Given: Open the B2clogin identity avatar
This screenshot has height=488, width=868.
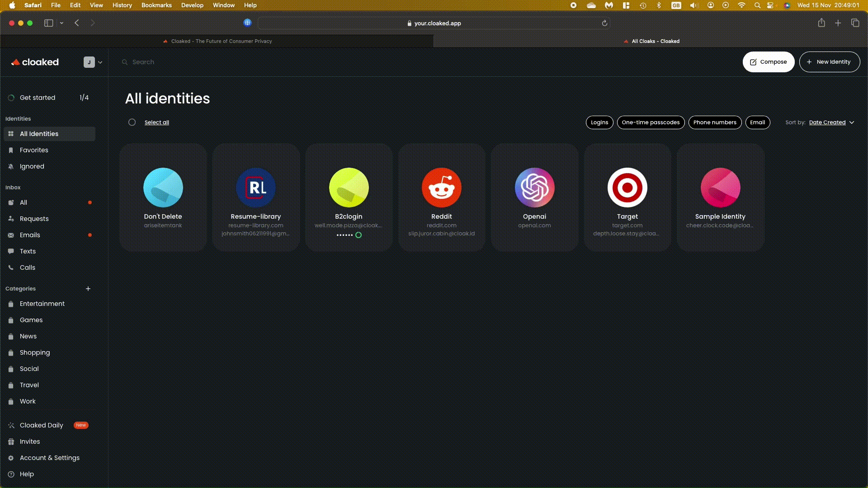Looking at the screenshot, I should (x=349, y=188).
